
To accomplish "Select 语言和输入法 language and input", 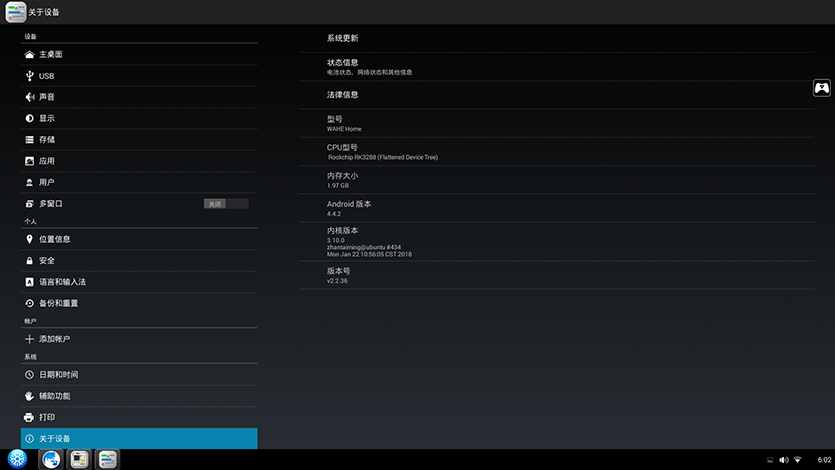I will click(62, 282).
